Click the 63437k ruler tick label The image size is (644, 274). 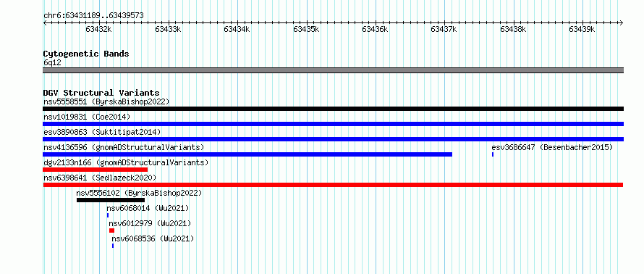pyautogui.click(x=444, y=29)
